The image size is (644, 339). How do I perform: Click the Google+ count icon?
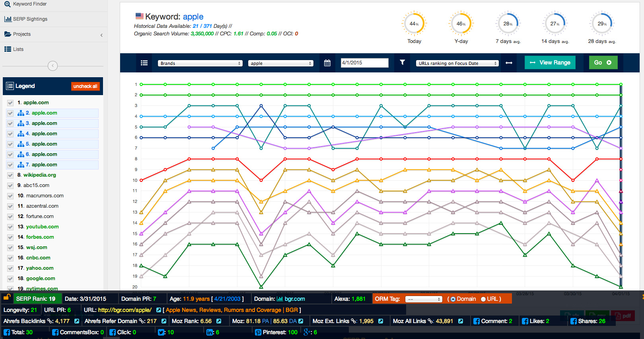point(307,332)
